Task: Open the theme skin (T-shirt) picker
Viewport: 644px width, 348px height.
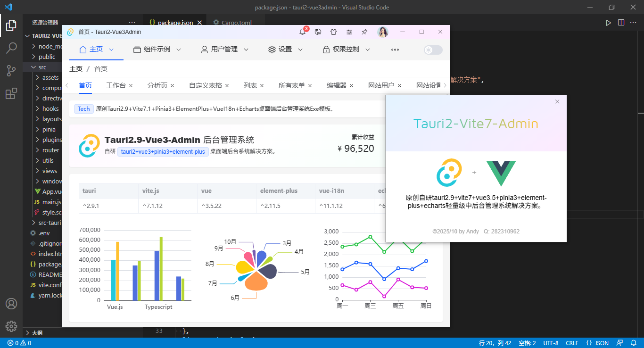Action: coord(333,32)
